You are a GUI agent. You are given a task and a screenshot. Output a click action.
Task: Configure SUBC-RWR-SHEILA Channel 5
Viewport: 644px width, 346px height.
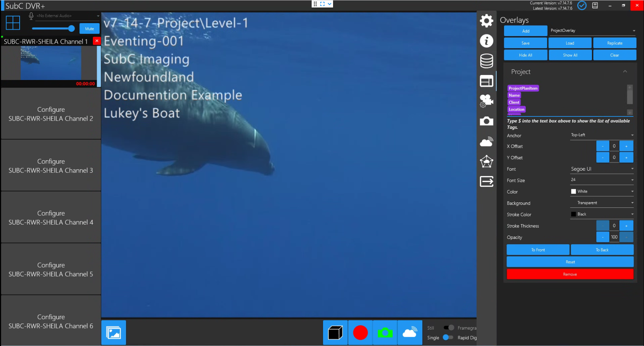coord(51,269)
